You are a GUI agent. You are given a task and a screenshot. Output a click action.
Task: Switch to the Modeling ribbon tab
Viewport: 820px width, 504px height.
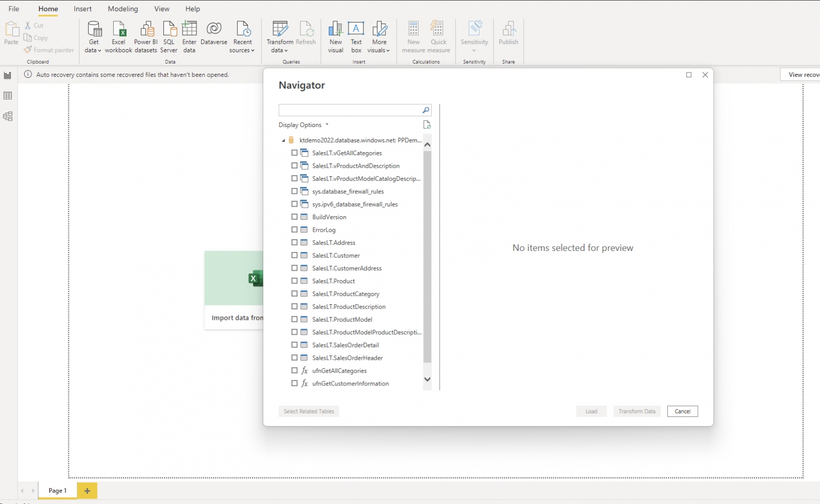click(x=123, y=9)
